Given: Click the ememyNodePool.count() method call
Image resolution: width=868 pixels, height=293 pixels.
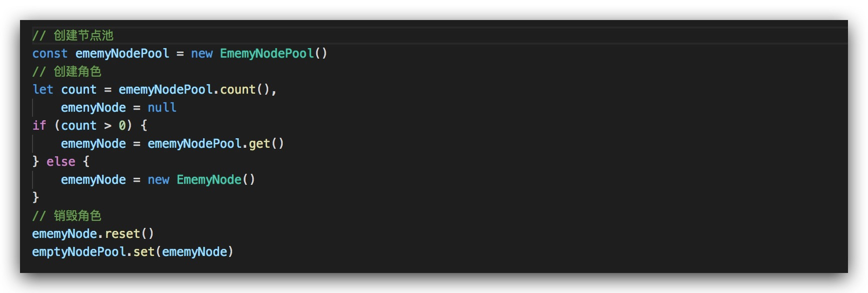Looking at the screenshot, I should [x=195, y=90].
